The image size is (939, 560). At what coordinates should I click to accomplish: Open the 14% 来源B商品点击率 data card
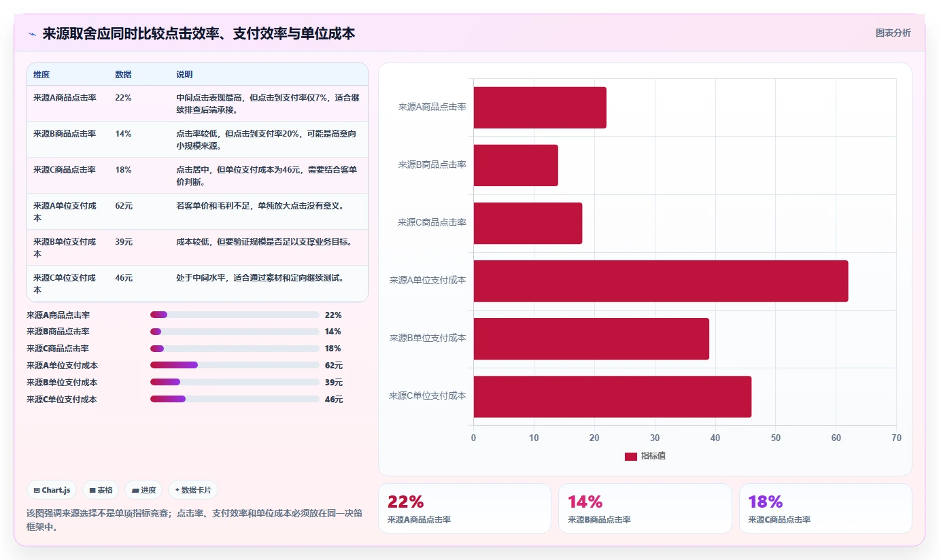click(x=645, y=508)
